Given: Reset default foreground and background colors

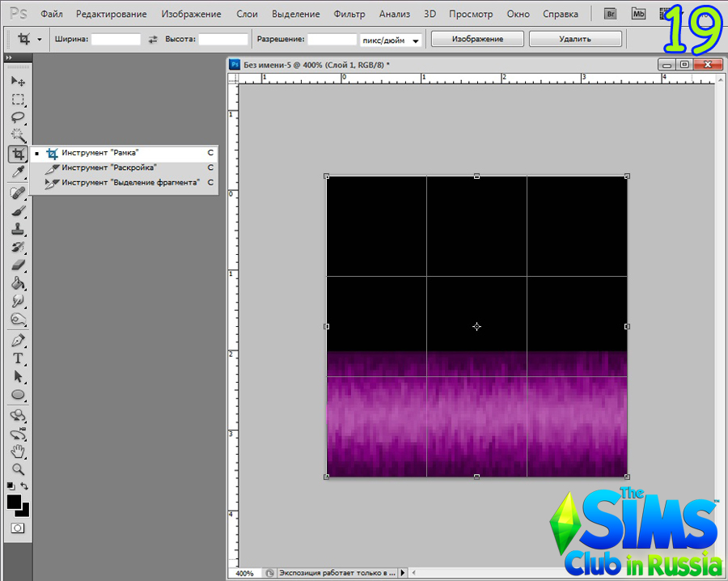Looking at the screenshot, I should (11, 486).
